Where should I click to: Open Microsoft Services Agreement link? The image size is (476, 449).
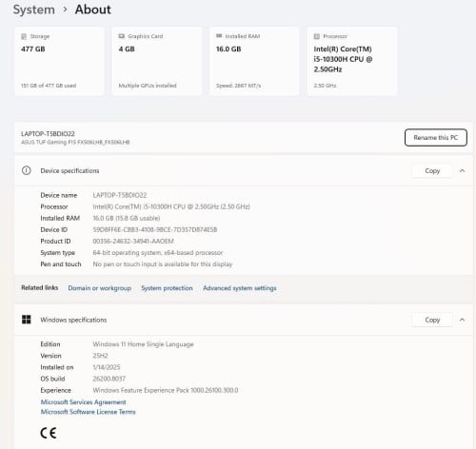click(x=83, y=402)
